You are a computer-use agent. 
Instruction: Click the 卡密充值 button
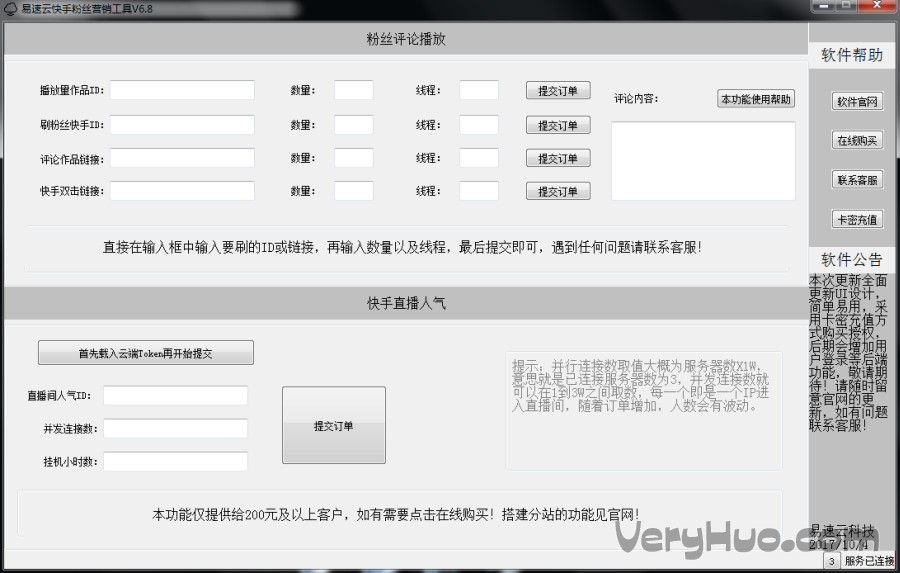857,219
